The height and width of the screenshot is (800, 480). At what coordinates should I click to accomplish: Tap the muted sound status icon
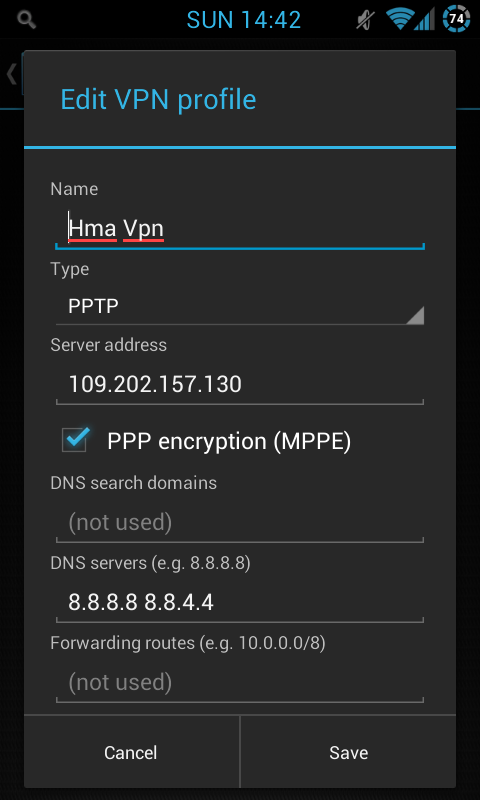point(366,20)
